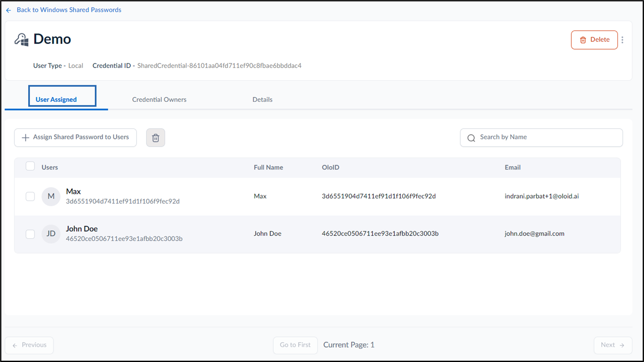The image size is (644, 362).
Task: Switch to the User Assigned tab
Action: pos(56,99)
